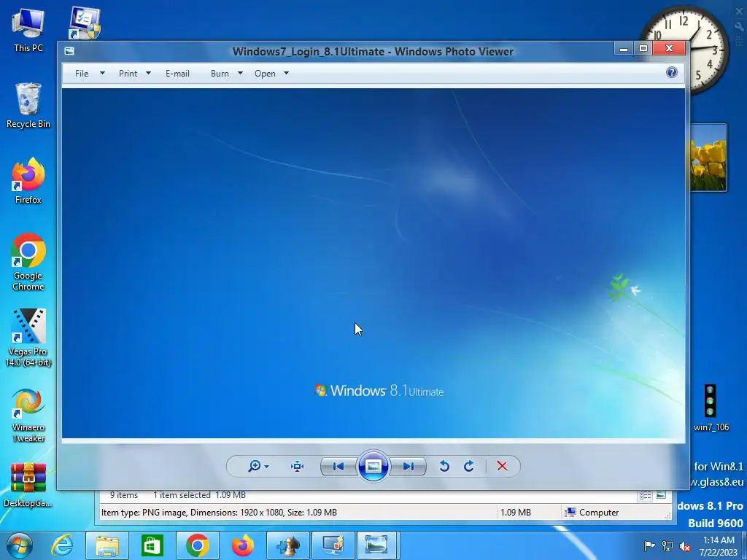Open Internet Explorer from taskbar
Viewport: 747px width, 560px height.
point(63,545)
